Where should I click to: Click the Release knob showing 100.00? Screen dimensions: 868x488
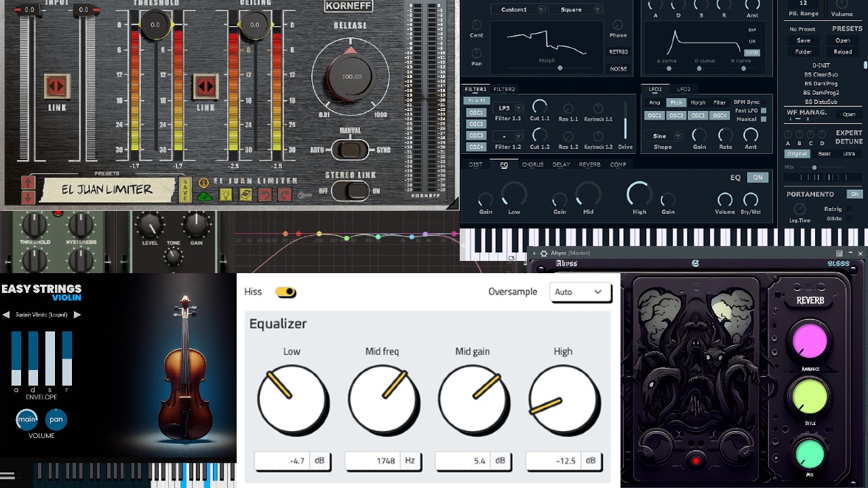point(351,77)
